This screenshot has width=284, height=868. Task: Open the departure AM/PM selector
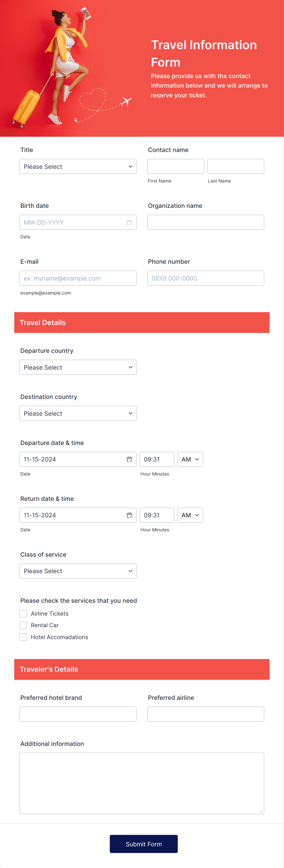(190, 459)
